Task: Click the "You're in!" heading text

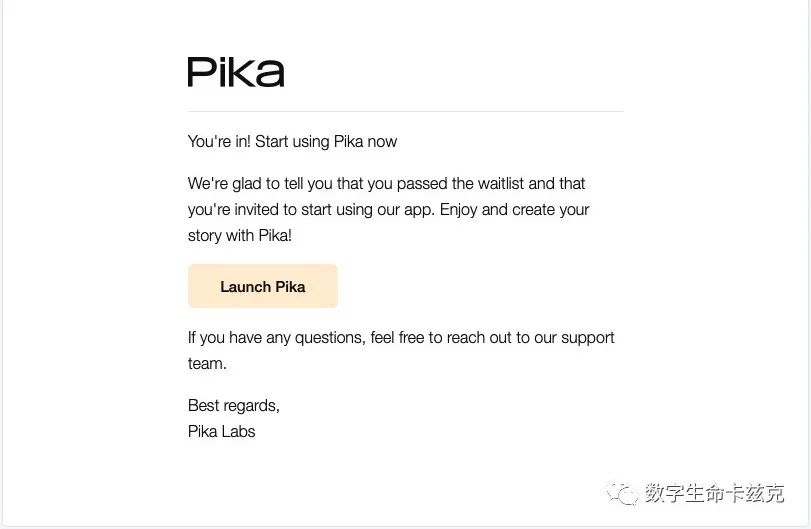Action: [x=219, y=142]
